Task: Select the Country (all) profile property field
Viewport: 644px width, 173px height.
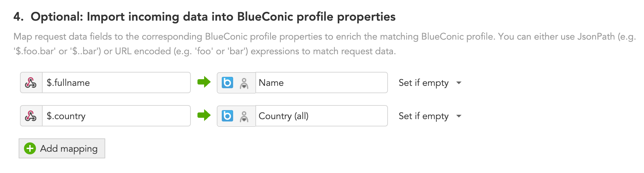Action: point(321,116)
